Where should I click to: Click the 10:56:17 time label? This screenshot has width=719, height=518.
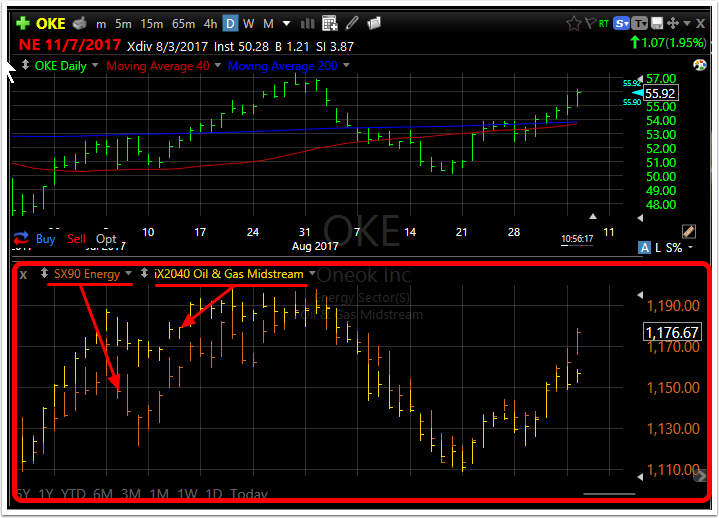point(577,239)
